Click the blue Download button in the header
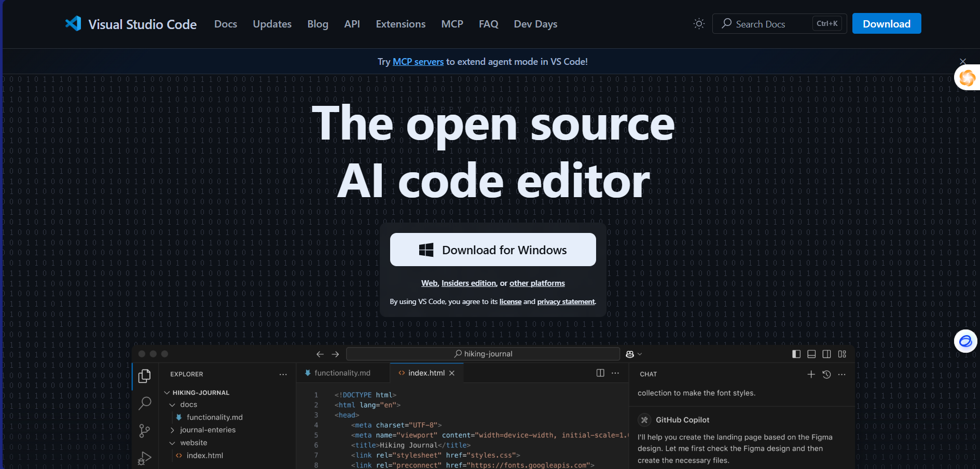The height and width of the screenshot is (469, 980). [887, 23]
